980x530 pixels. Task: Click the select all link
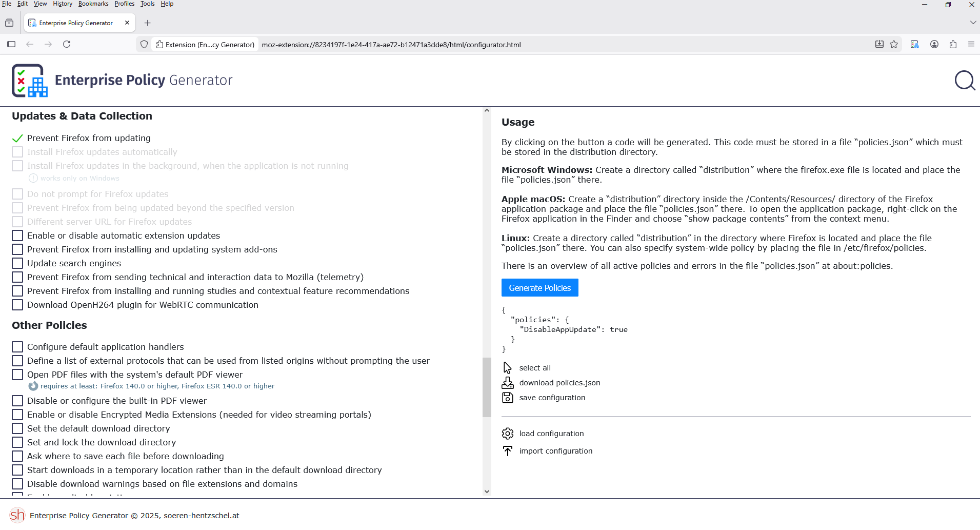535,368
